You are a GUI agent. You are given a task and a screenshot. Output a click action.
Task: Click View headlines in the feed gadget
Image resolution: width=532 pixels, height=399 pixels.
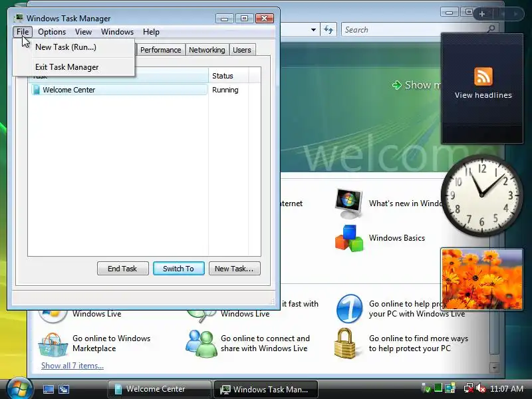click(483, 95)
